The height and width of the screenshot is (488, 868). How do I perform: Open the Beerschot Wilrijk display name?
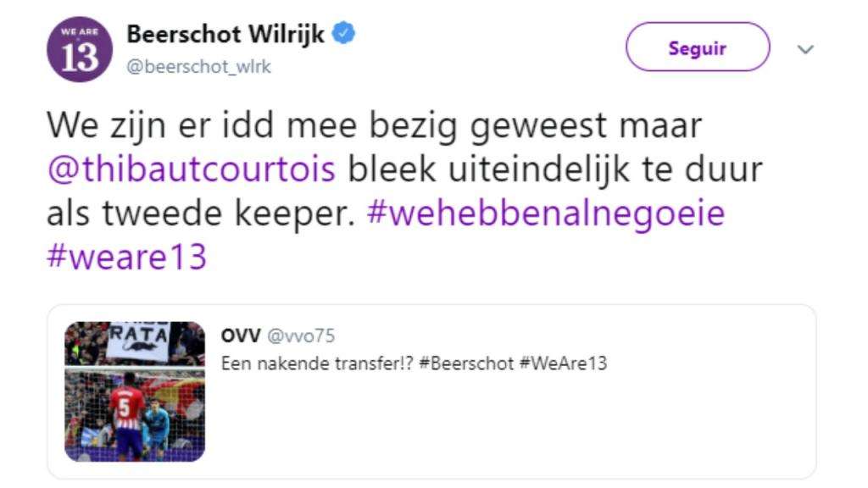[225, 34]
